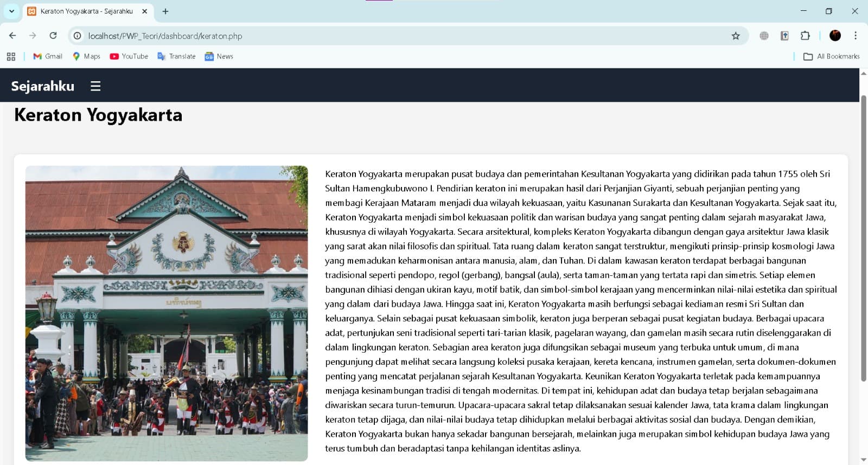Open the upload-arrow extension icon
Screen dimensions: 868x465
pyautogui.click(x=784, y=36)
